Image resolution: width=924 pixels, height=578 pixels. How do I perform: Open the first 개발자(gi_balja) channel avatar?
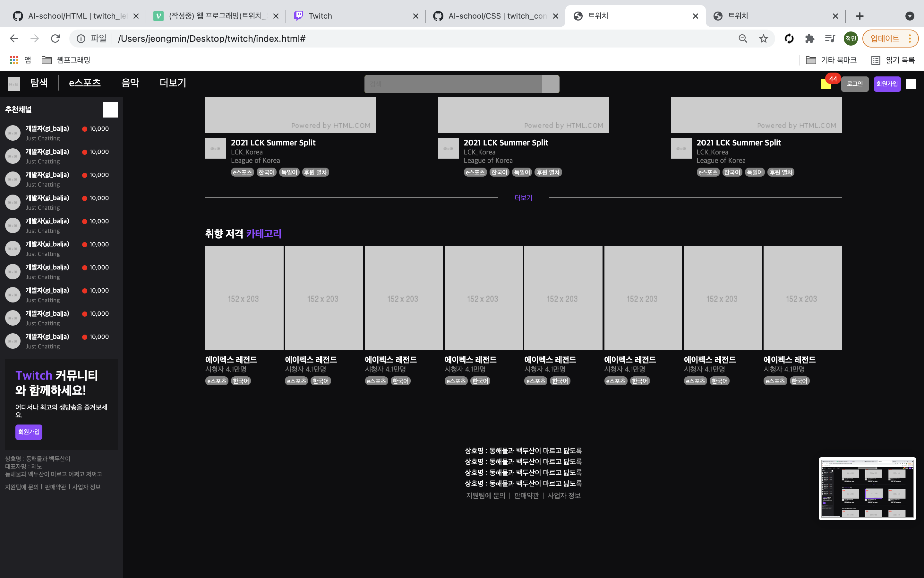pyautogui.click(x=13, y=133)
